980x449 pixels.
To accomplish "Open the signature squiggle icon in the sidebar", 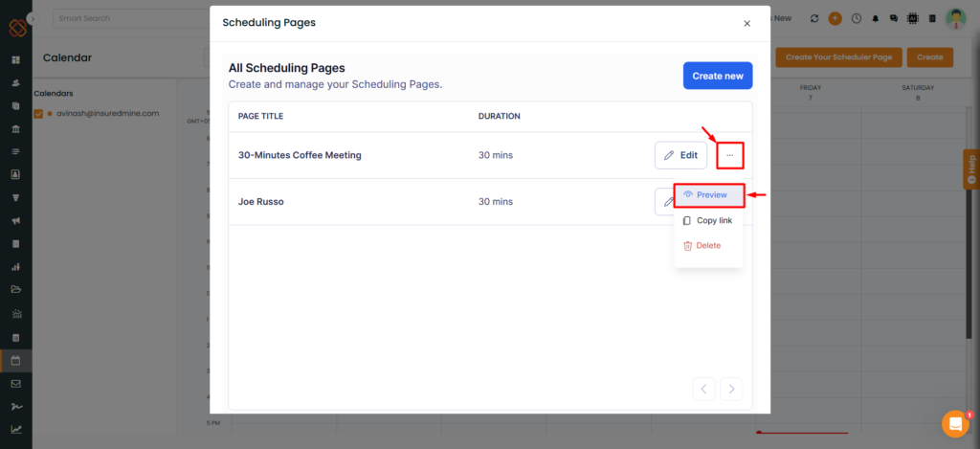I will pyautogui.click(x=15, y=407).
